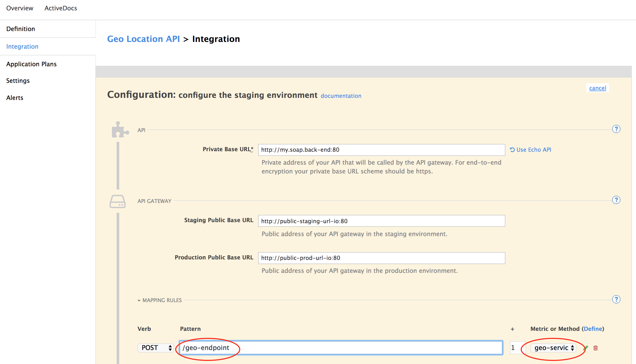Click the API Gateway drive icon
The height and width of the screenshot is (364, 636).
(117, 201)
